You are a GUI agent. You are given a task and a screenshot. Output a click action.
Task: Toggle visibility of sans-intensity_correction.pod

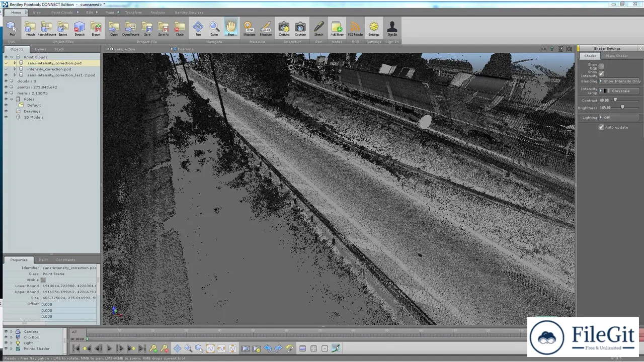[x=6, y=63]
